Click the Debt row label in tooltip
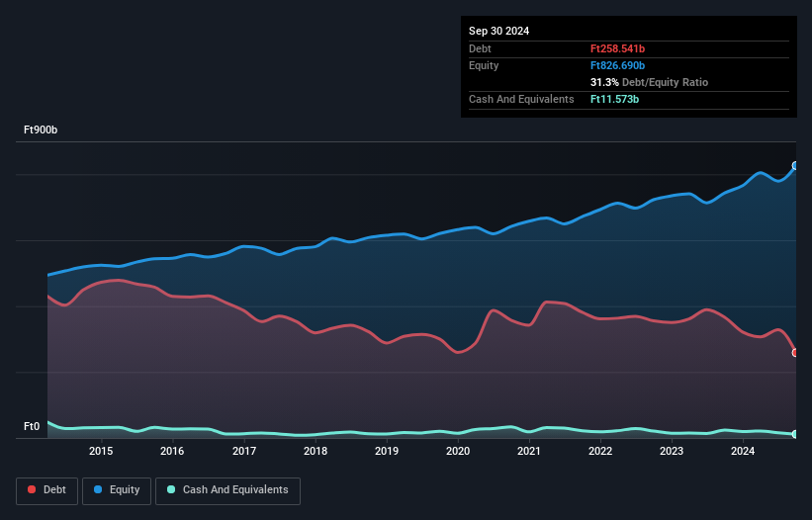This screenshot has width=812, height=520. click(480, 48)
